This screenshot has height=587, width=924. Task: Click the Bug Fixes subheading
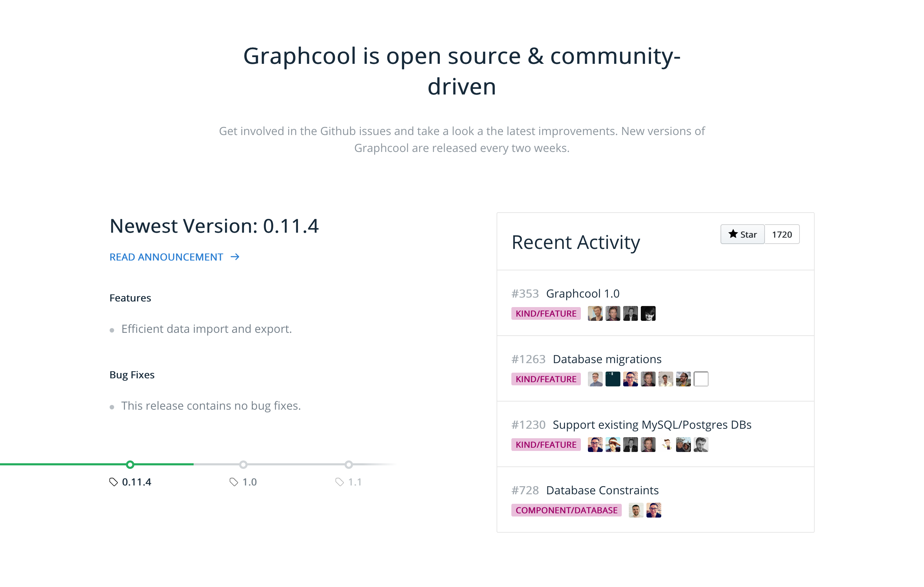pos(132,375)
